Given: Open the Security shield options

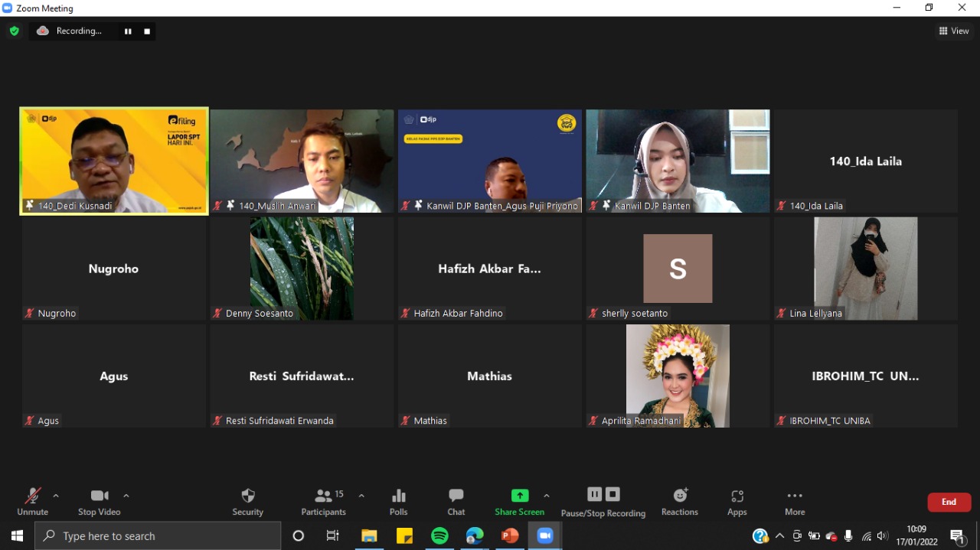Looking at the screenshot, I should pyautogui.click(x=247, y=502).
